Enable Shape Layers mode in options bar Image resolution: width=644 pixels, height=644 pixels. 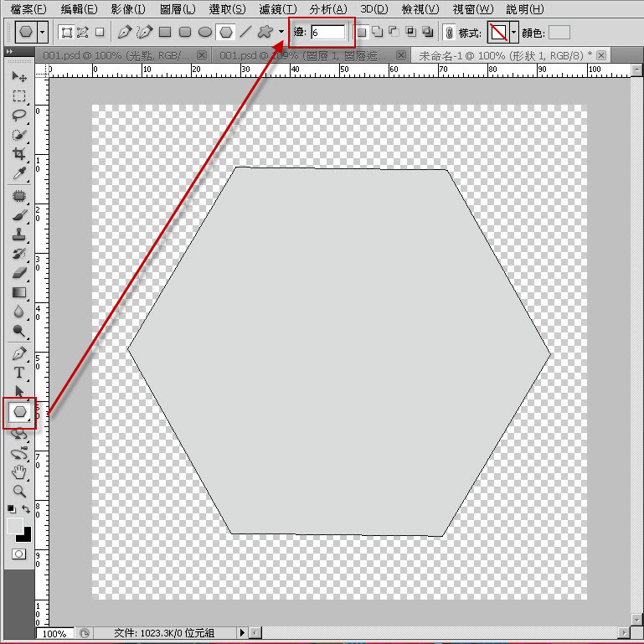[x=66, y=32]
